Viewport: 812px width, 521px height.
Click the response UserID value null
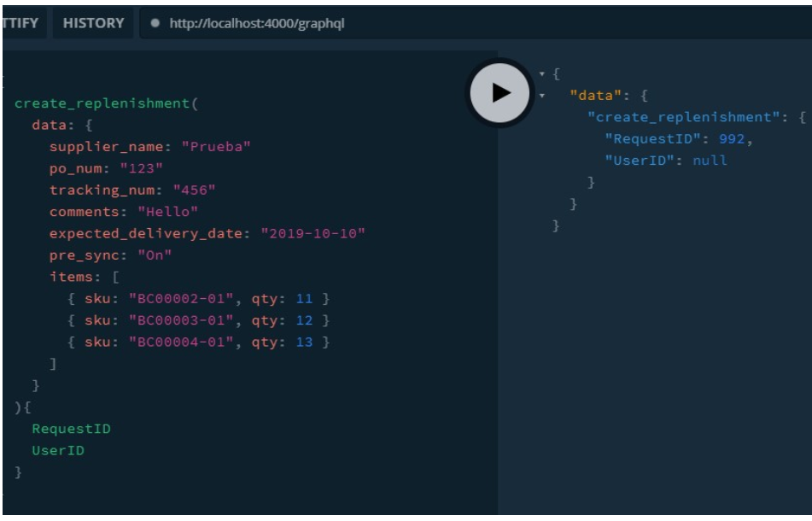pyautogui.click(x=710, y=161)
